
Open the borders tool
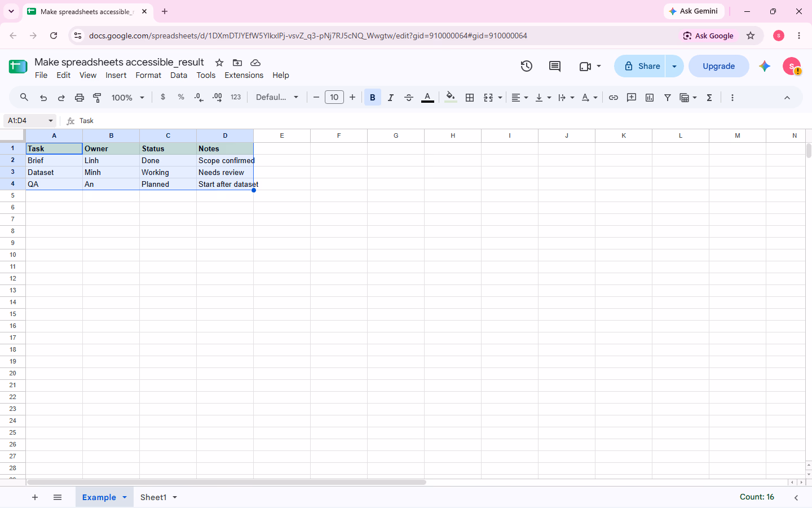click(x=470, y=98)
